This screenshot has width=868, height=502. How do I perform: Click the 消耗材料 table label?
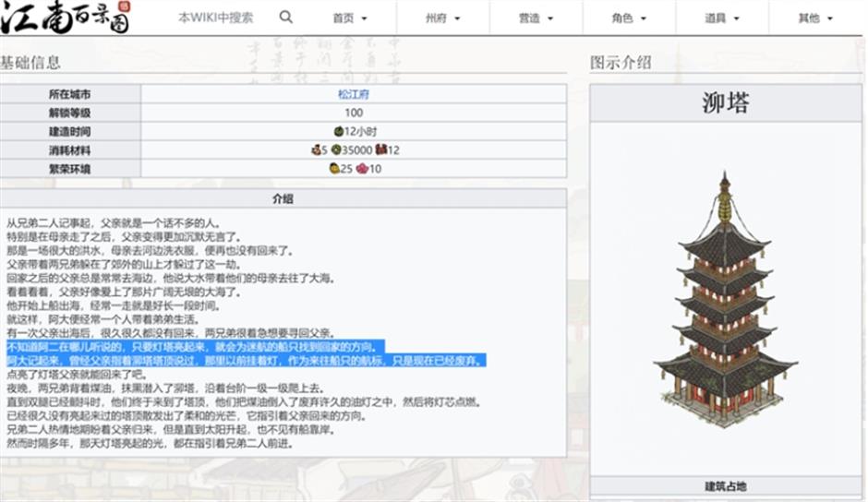click(x=70, y=150)
